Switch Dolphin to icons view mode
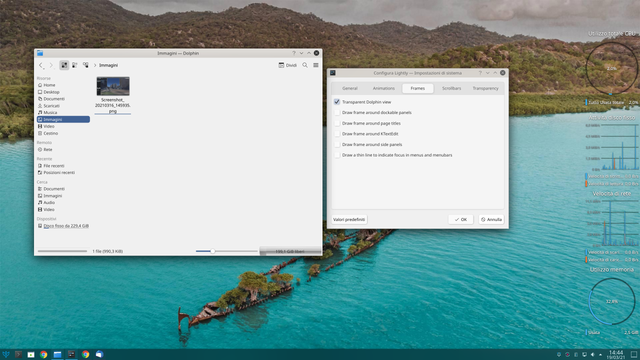The height and width of the screenshot is (360, 640). (64, 65)
